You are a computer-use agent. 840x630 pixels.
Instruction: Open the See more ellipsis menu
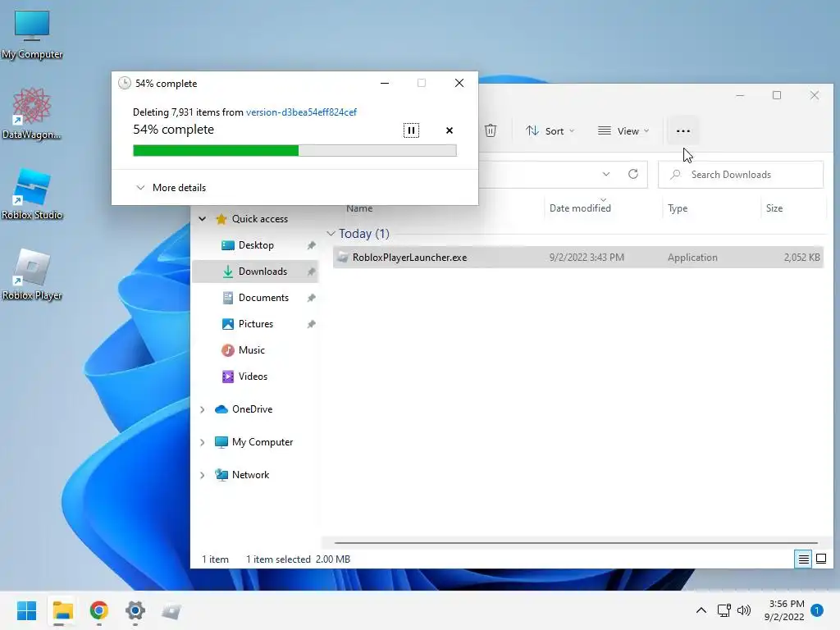coord(683,130)
